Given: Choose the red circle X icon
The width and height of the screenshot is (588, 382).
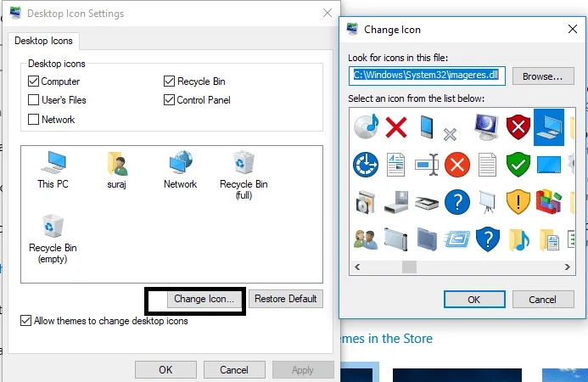Looking at the screenshot, I should (457, 165).
